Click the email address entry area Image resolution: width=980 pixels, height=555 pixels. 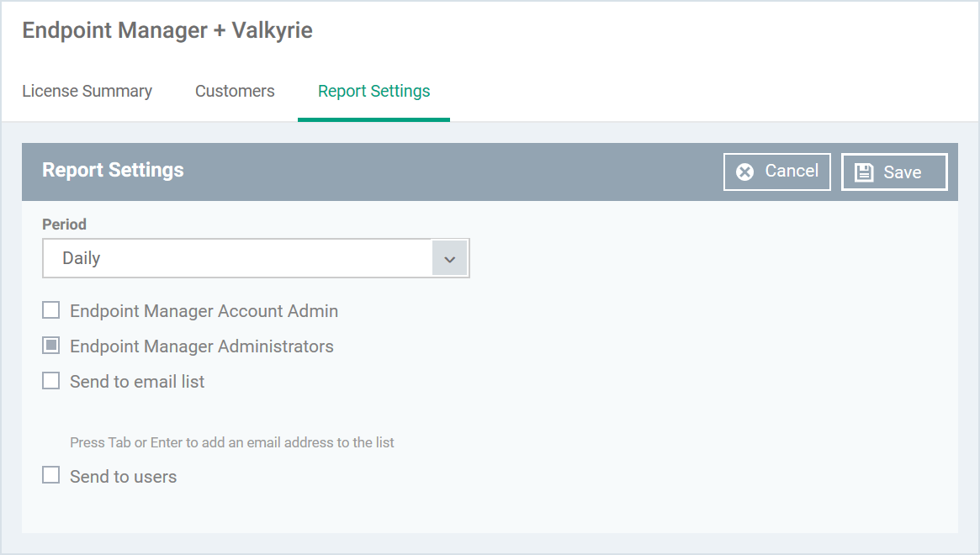[x=231, y=416]
